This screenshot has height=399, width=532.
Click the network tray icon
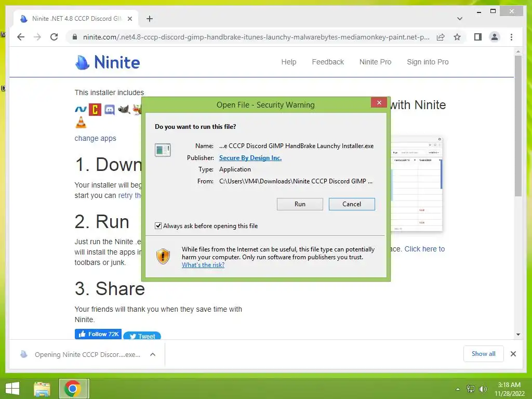471,389
